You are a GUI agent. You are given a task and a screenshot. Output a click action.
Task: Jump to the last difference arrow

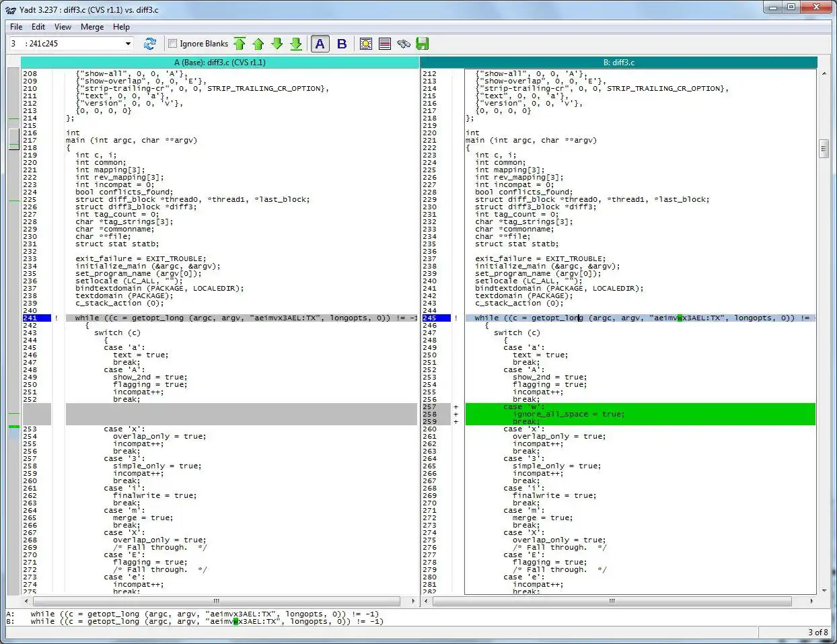click(296, 44)
